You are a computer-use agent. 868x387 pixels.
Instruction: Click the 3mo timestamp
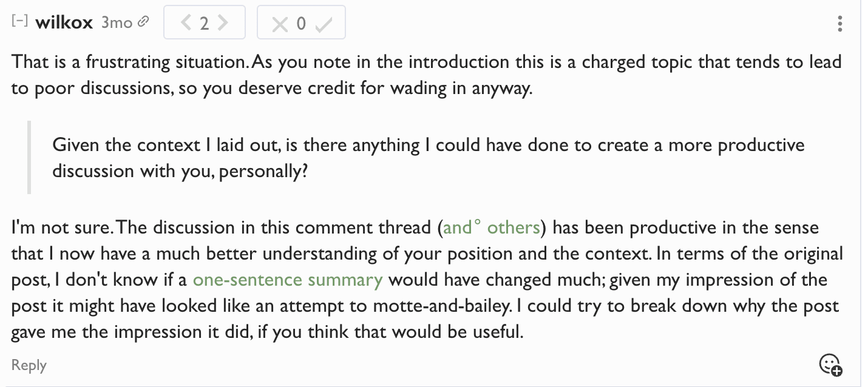116,23
